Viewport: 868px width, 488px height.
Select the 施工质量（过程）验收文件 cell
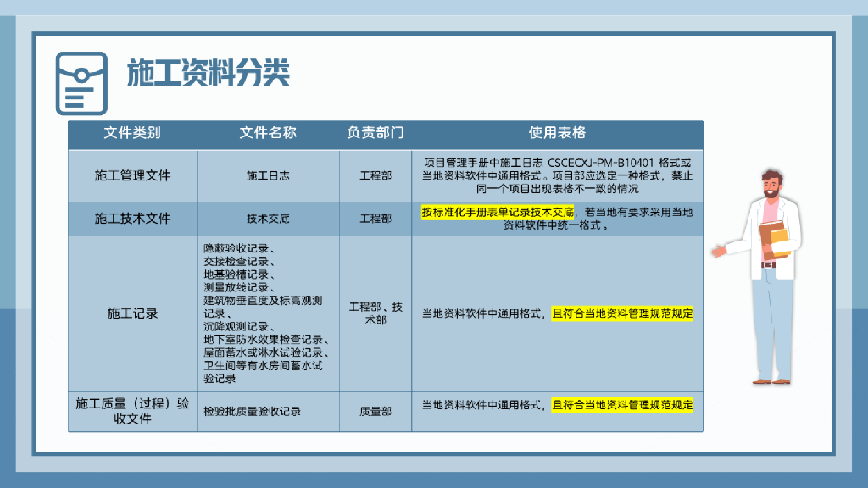click(132, 412)
